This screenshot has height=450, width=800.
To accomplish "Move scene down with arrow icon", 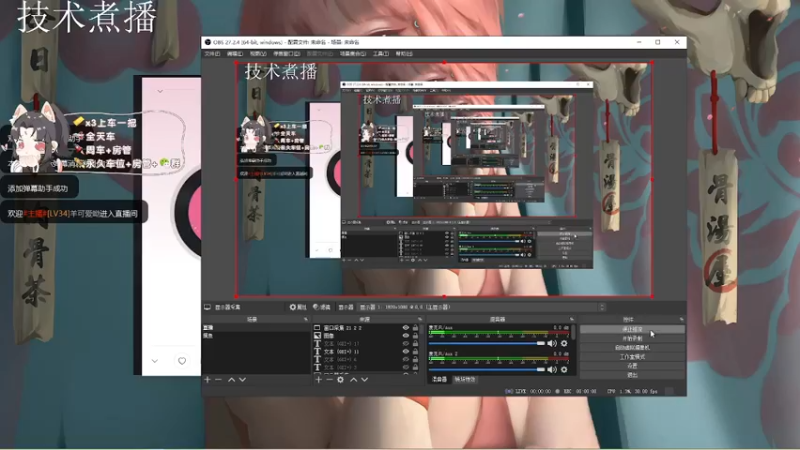I will click(242, 380).
